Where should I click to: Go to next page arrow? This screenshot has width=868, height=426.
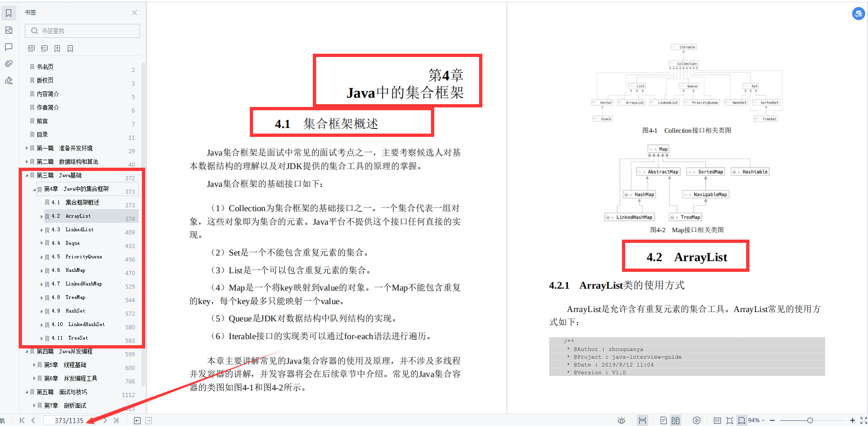105,420
